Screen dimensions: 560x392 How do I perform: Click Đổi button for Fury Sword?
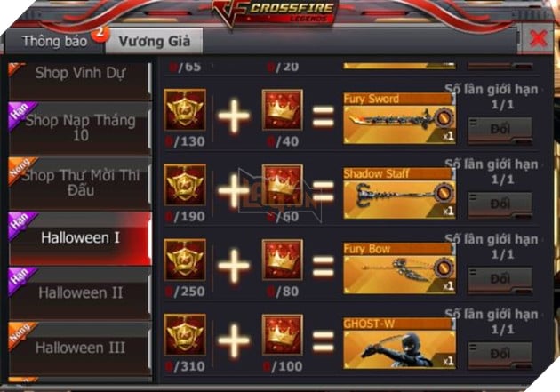[x=500, y=130]
